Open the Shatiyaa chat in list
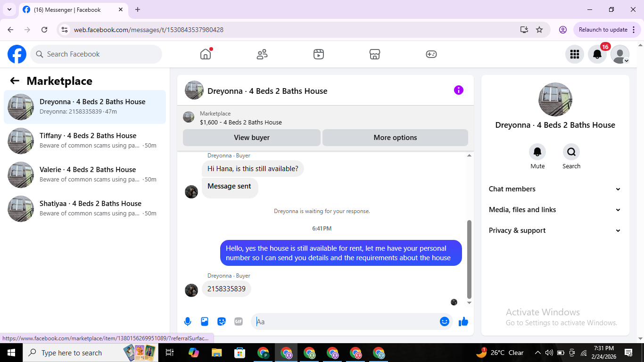Viewport: 644px width, 362px height. click(85, 209)
